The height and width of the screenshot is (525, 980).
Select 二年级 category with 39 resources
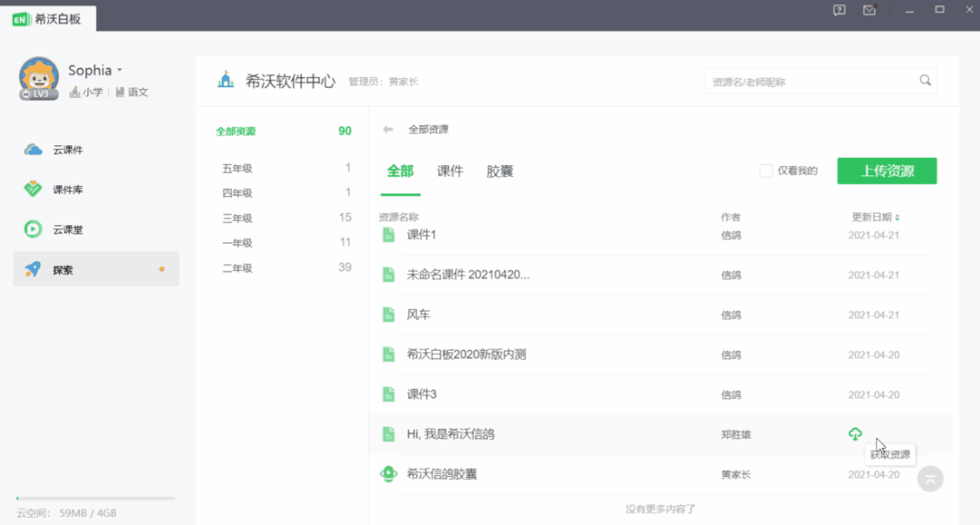[237, 268]
